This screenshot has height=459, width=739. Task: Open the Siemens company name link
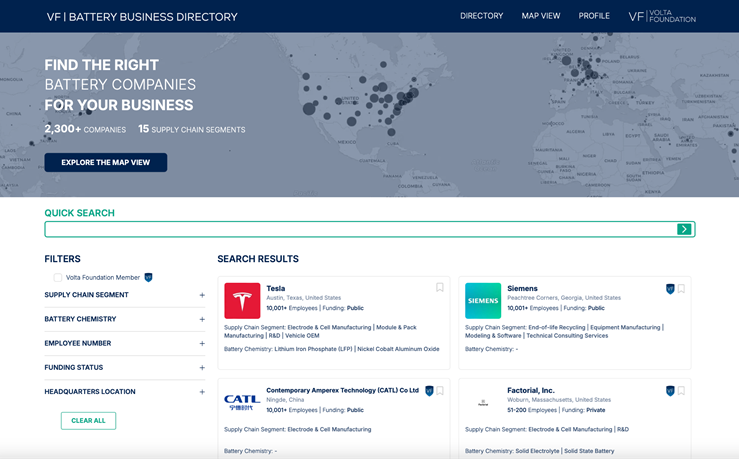(522, 288)
